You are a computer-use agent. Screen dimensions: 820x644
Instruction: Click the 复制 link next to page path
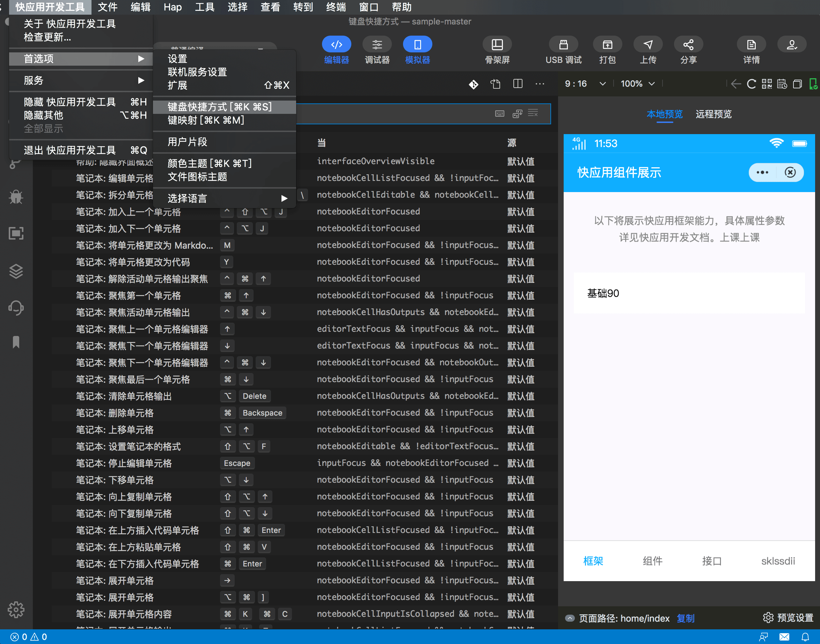(686, 618)
